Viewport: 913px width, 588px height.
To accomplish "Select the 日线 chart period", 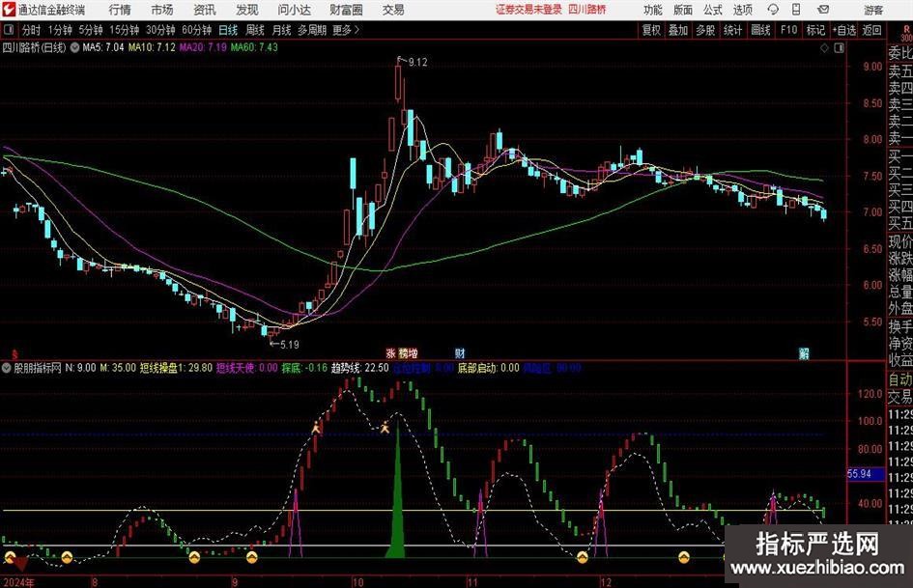I will pyautogui.click(x=228, y=30).
